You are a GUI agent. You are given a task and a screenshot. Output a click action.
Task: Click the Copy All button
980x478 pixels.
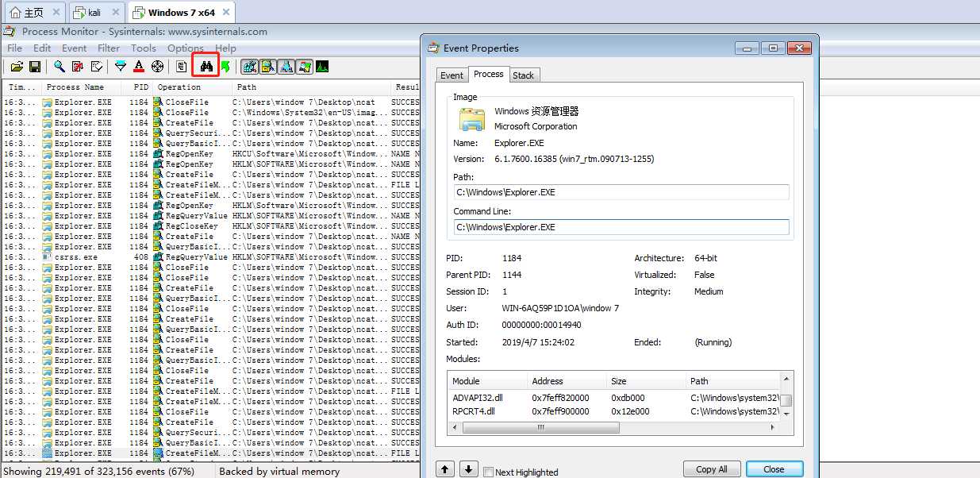coord(712,469)
